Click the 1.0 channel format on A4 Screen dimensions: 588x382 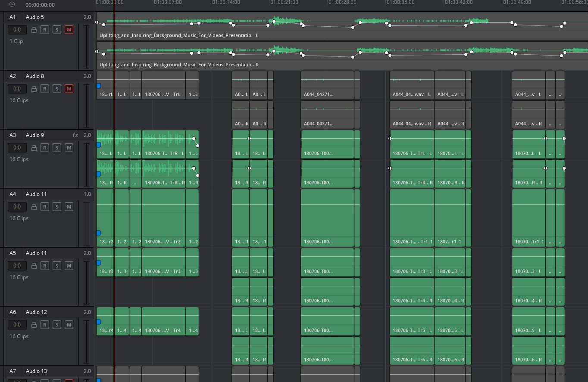pyautogui.click(x=87, y=194)
